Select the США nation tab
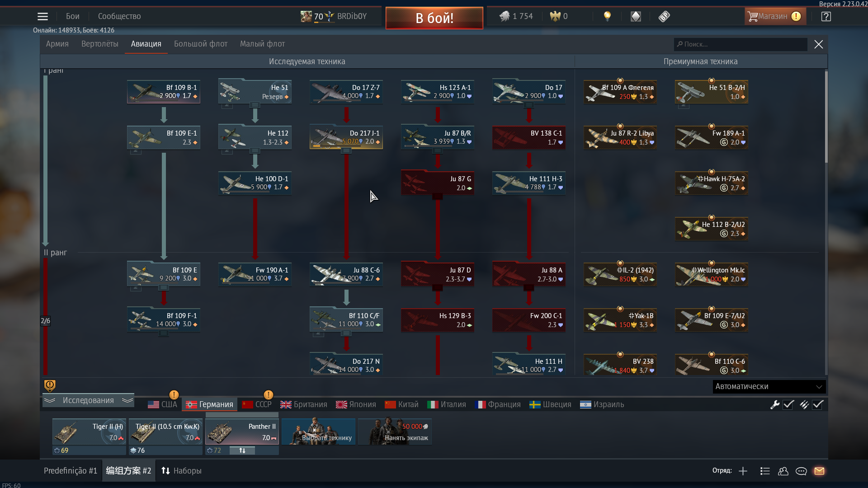The width and height of the screenshot is (868, 488). [163, 404]
